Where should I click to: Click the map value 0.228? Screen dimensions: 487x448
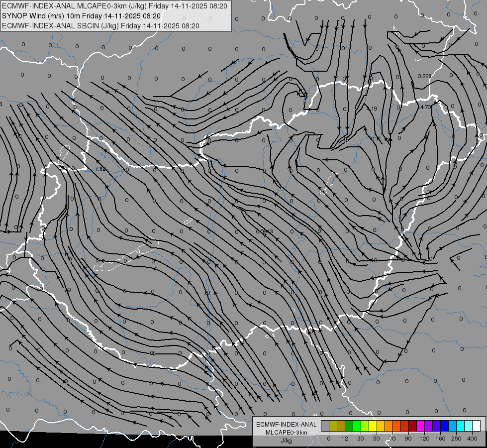tap(424, 76)
